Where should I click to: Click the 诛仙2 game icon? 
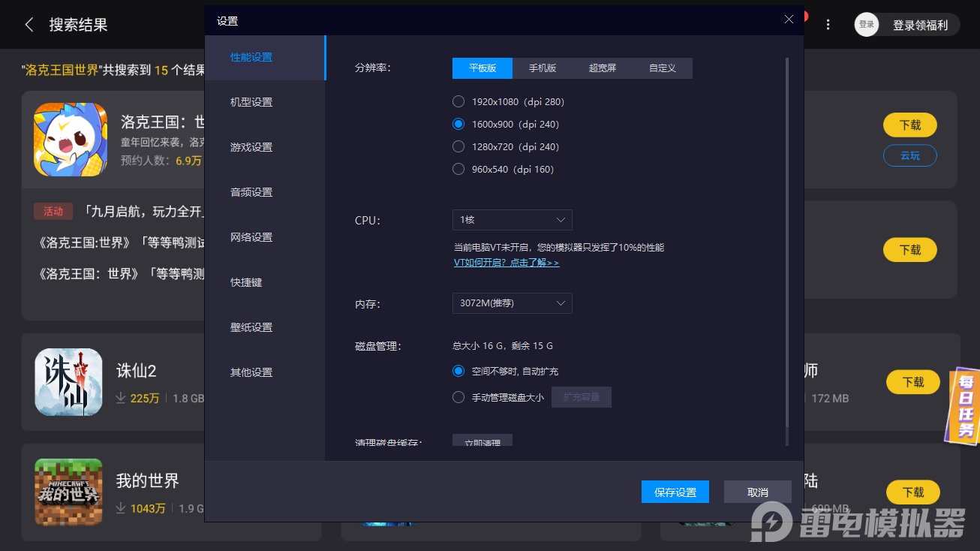(x=68, y=381)
